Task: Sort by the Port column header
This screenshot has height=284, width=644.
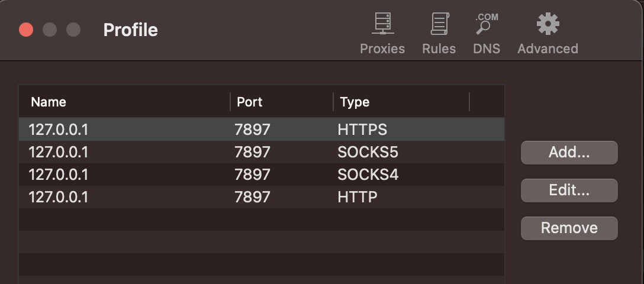Action: click(x=249, y=102)
